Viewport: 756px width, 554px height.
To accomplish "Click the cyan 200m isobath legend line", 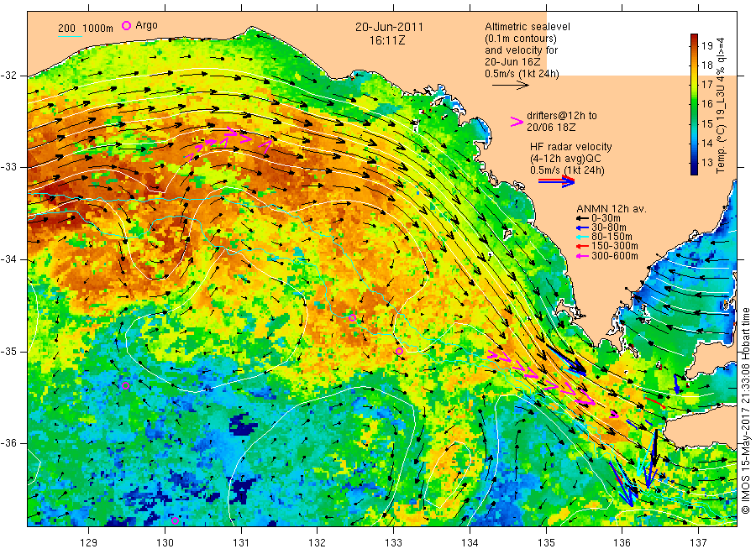I will pos(70,35).
